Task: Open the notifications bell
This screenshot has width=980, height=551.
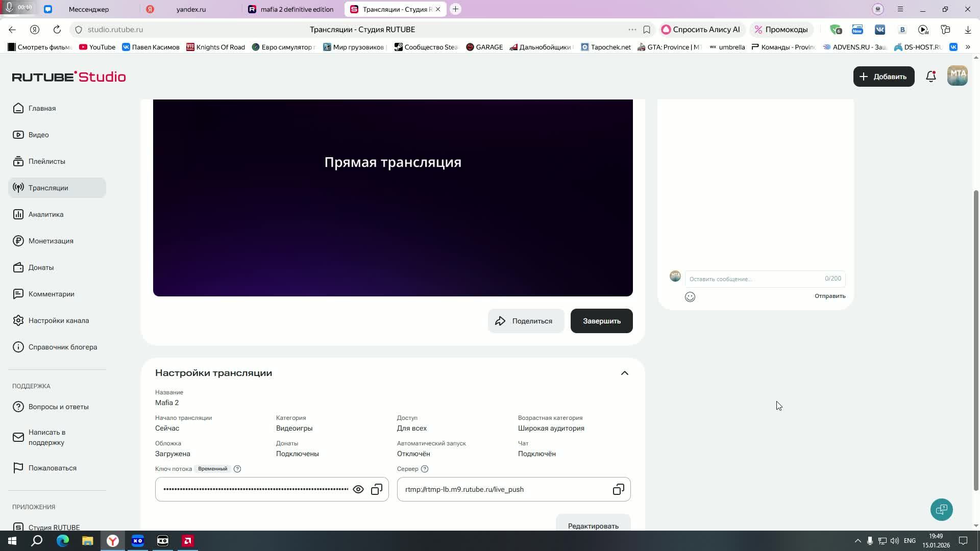Action: [x=931, y=77]
